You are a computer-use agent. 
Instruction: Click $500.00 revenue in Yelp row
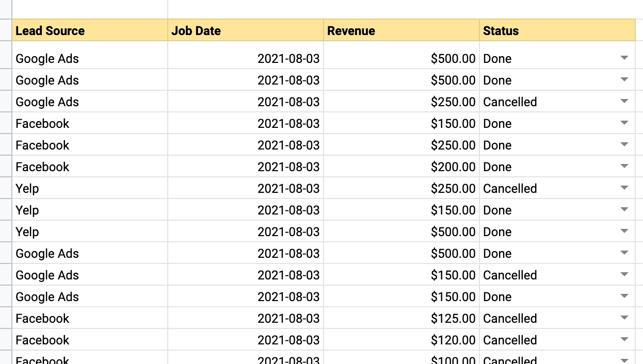(401, 231)
